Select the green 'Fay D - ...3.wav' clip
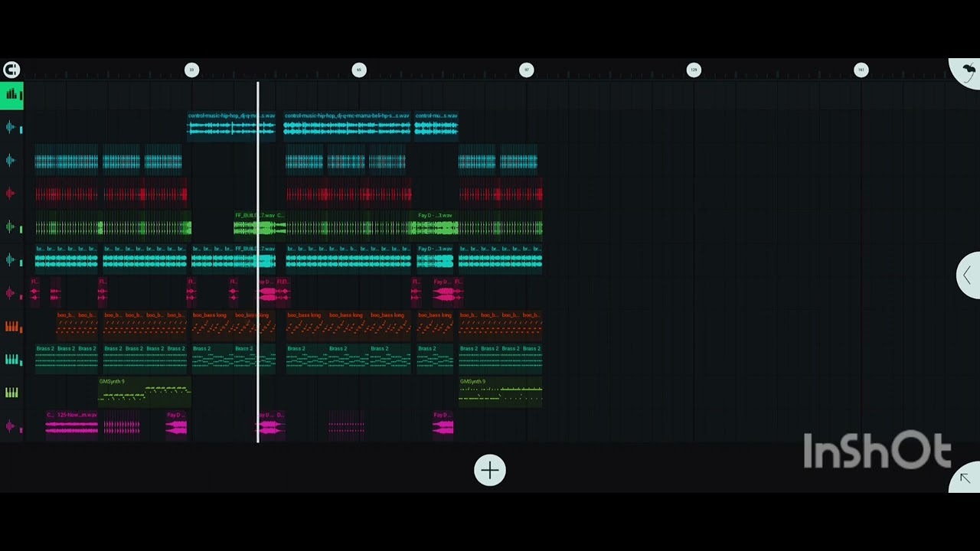980x551 pixels. pyautogui.click(x=435, y=224)
